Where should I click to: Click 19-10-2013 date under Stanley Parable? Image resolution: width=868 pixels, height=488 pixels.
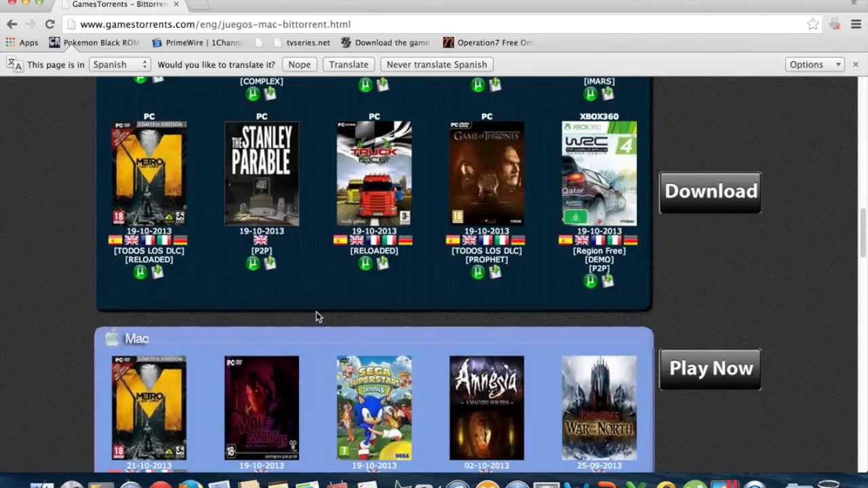(x=262, y=231)
